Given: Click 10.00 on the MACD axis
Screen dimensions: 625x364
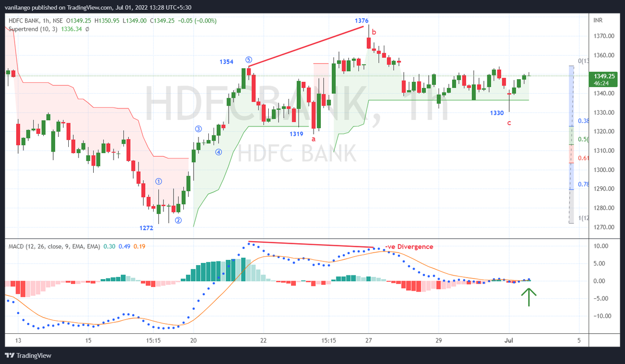Looking at the screenshot, I should tap(602, 246).
